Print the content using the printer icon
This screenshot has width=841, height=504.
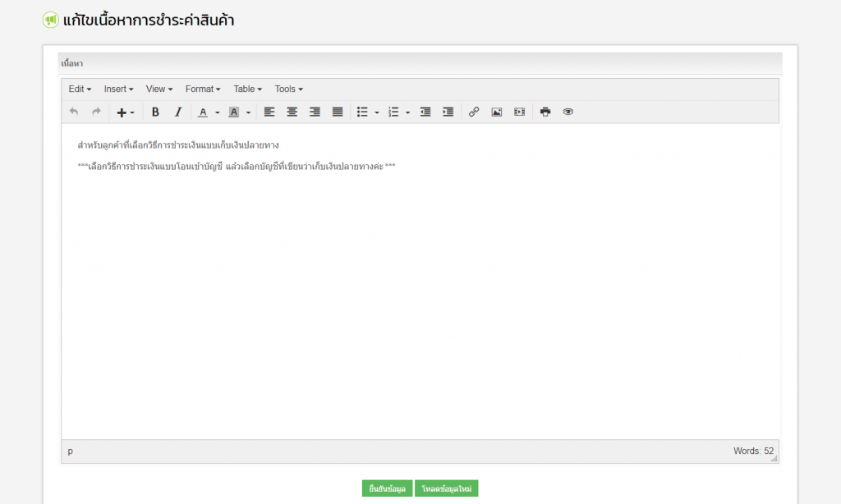[x=545, y=112]
